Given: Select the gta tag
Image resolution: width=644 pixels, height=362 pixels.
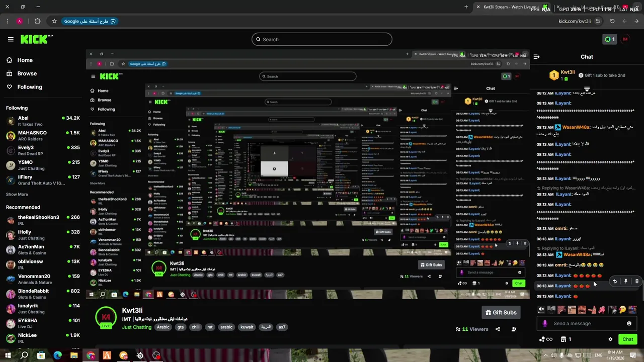Looking at the screenshot, I should tap(181, 327).
